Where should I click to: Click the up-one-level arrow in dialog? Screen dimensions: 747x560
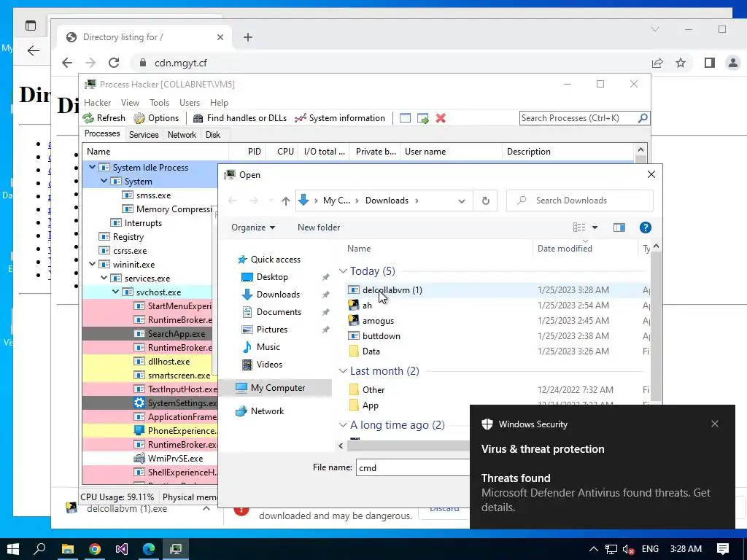click(285, 201)
